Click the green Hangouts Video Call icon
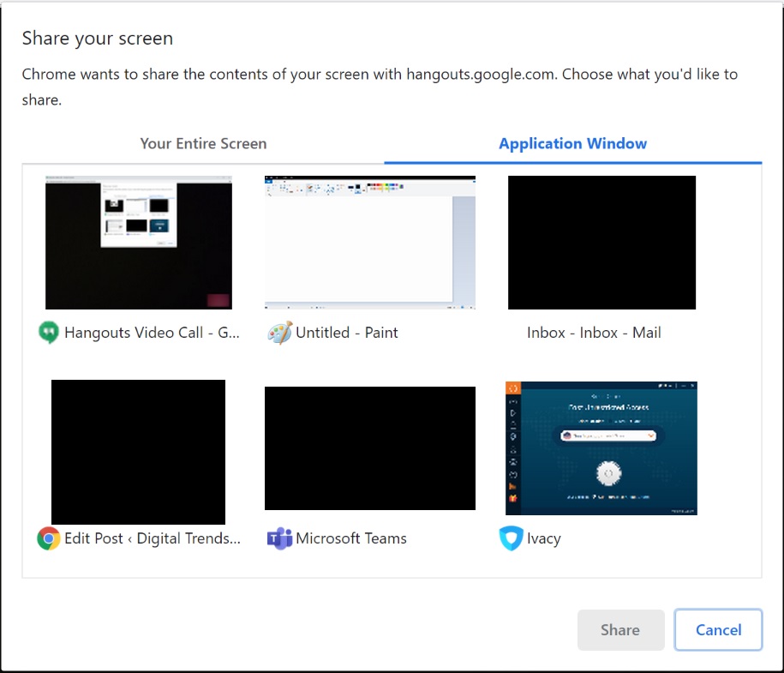Viewport: 784px width, 673px height. [x=50, y=333]
